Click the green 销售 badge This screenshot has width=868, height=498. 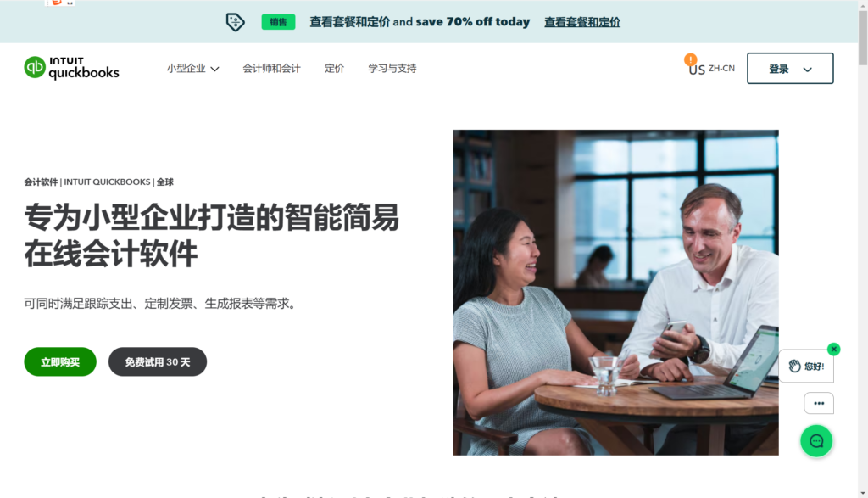pos(278,22)
